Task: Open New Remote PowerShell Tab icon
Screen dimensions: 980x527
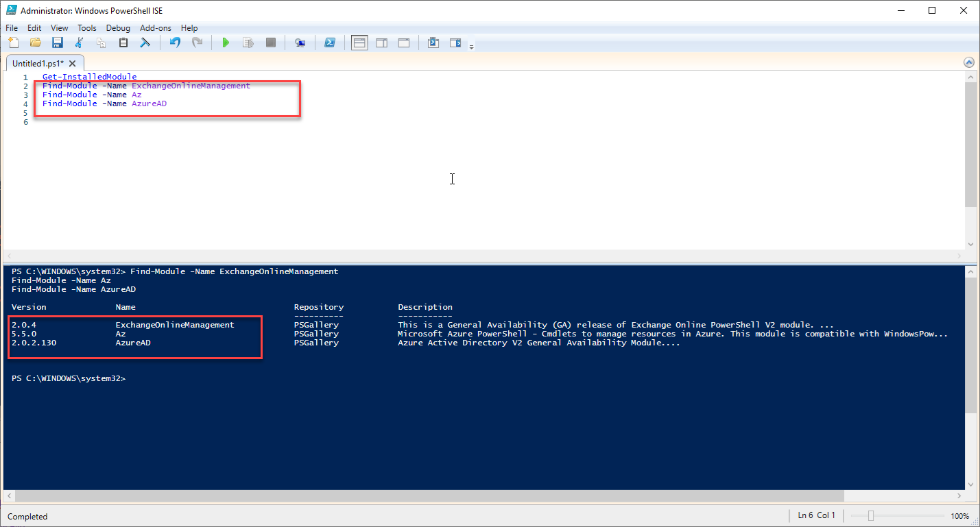Action: [300, 43]
